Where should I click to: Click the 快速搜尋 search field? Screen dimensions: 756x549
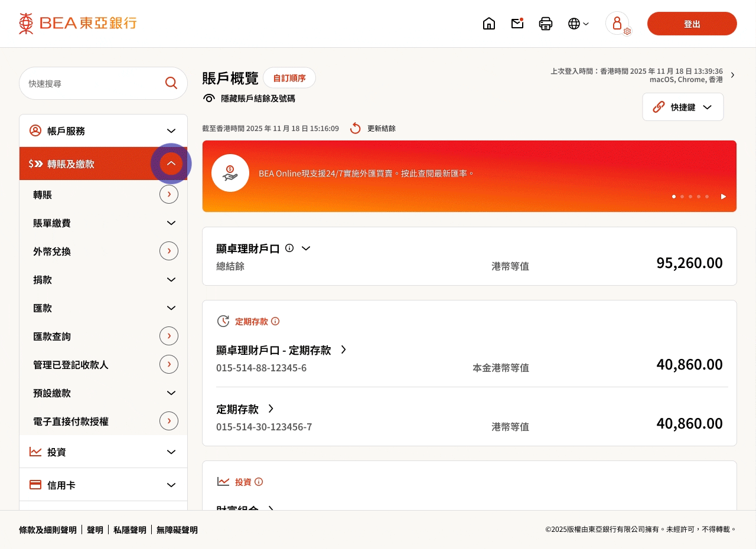click(92, 83)
